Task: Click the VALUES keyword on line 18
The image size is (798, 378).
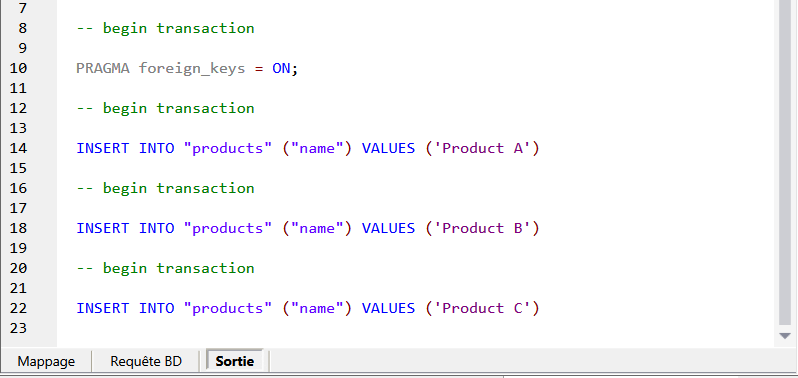Action: [388, 228]
